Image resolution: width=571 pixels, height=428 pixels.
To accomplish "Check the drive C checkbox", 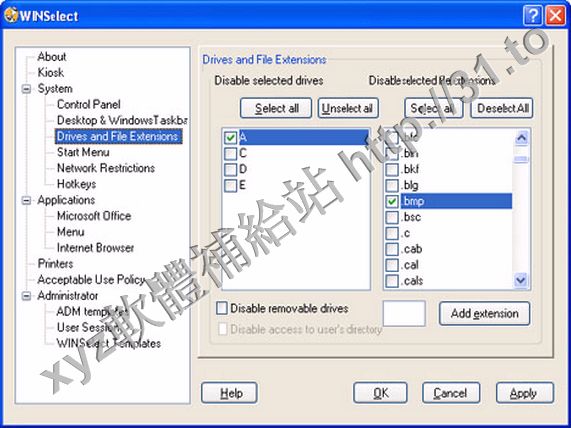I will point(231,153).
